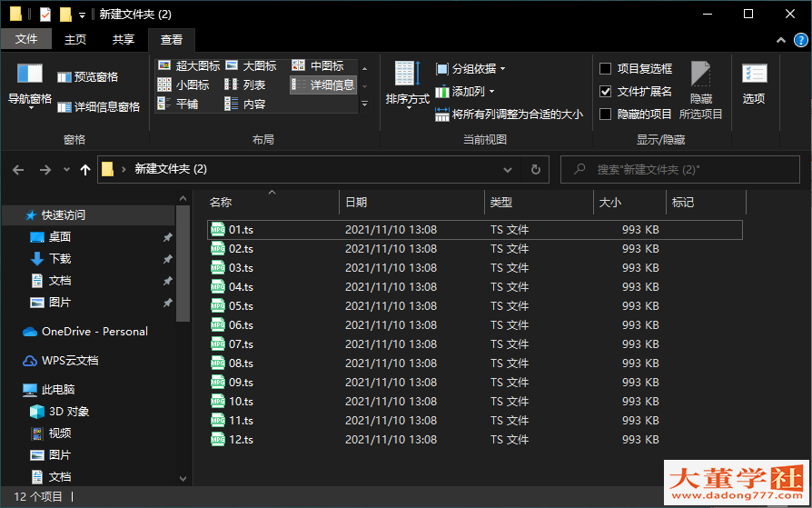Viewport: 812px width, 508px height.
Task: Select the file 03.ts
Action: 475,267
